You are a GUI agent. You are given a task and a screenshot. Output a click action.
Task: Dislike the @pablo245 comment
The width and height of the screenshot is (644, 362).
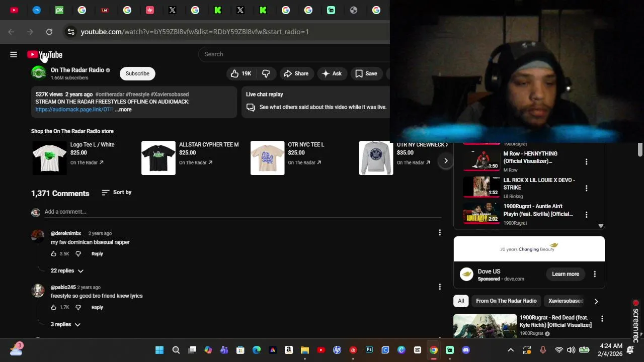coord(78,307)
